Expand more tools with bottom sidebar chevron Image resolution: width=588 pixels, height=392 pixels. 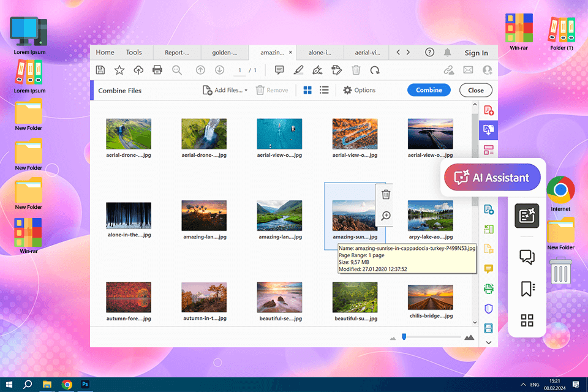(x=488, y=342)
